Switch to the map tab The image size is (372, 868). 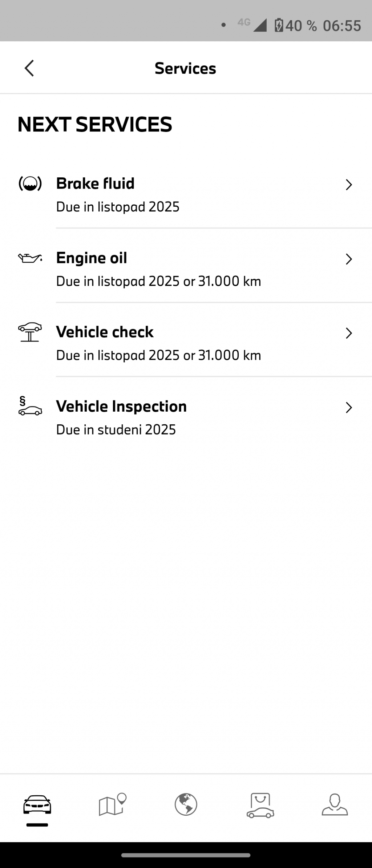coord(112,805)
